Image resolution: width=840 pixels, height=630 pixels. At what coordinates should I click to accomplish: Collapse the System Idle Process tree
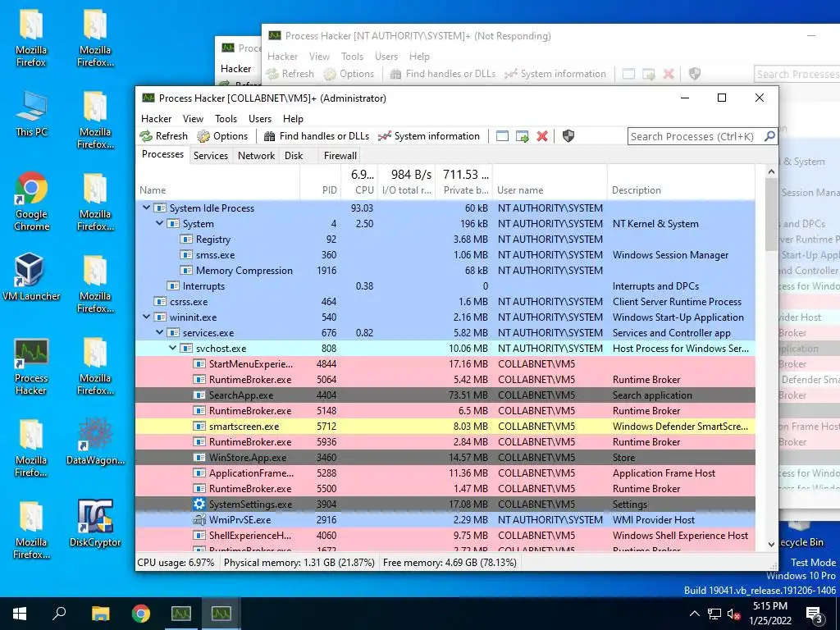click(146, 208)
